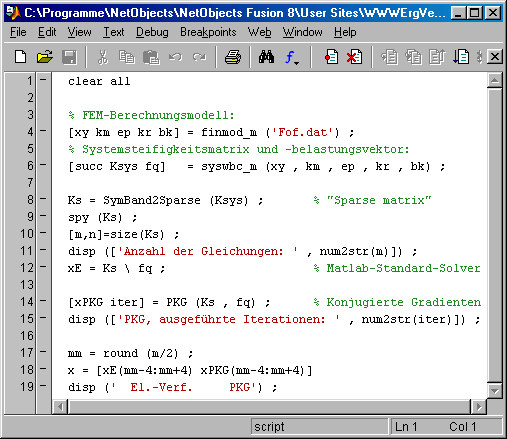507x439 pixels.
Task: Open Find with the binoculars icon
Action: pos(266,57)
